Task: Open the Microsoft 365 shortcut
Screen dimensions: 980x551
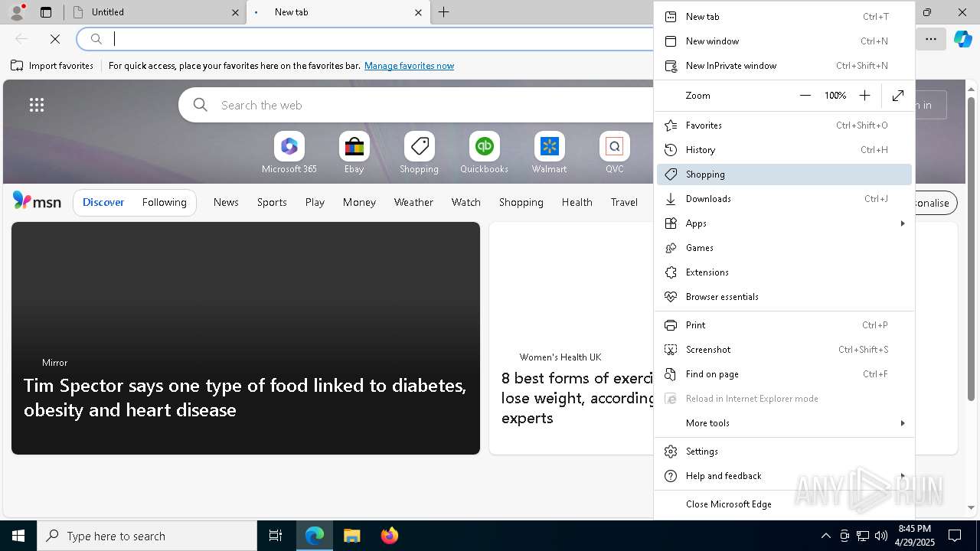Action: [289, 153]
